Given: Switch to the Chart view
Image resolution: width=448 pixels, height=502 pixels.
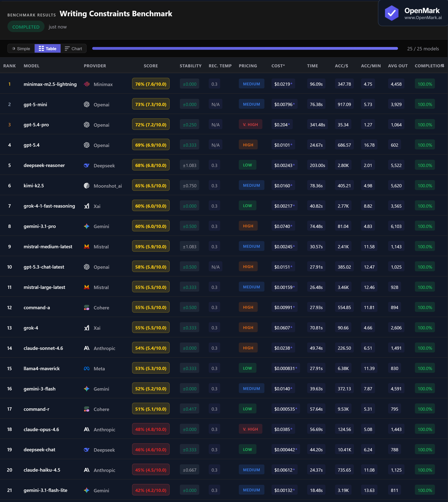Looking at the screenshot, I should 73,49.
